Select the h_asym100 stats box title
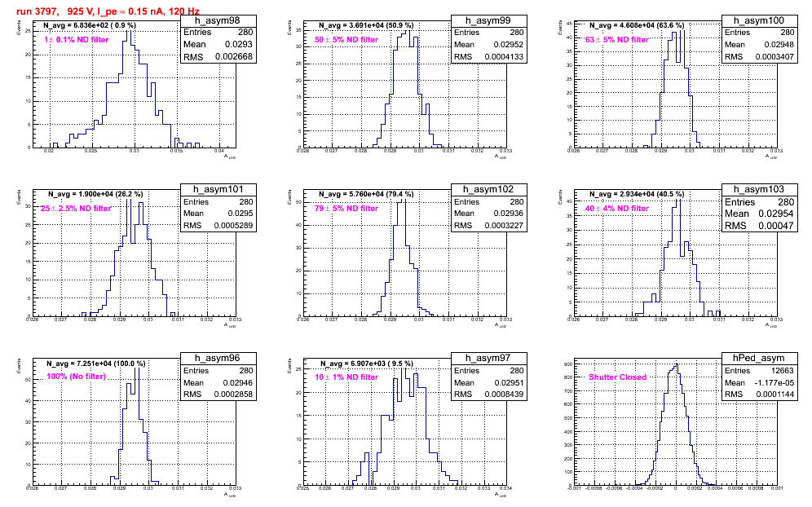Screen dimensions: 812x507 point(759,20)
